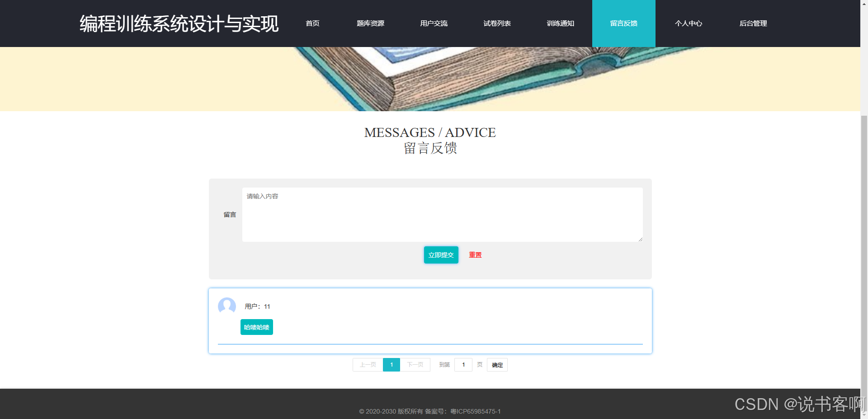Go to 后台管理

[753, 24]
